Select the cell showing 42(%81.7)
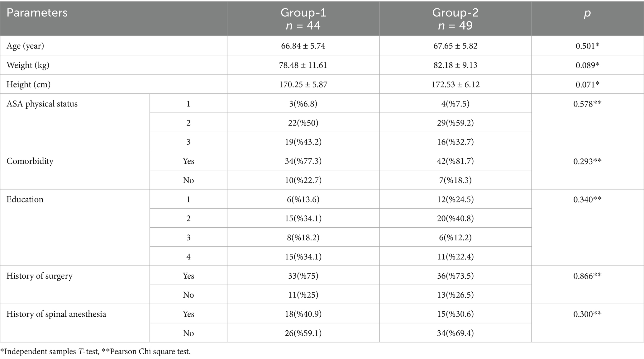The image size is (644, 359). [455, 161]
